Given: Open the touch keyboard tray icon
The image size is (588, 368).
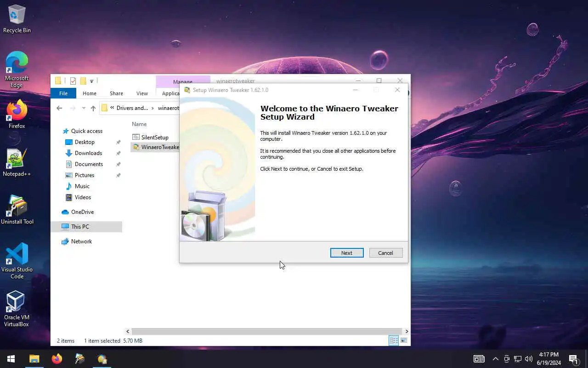Looking at the screenshot, I should click(x=479, y=359).
